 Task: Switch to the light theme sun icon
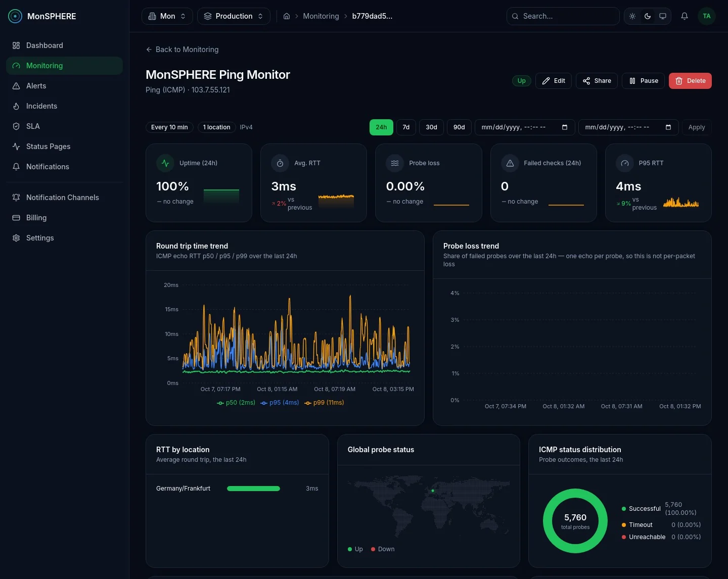point(632,16)
